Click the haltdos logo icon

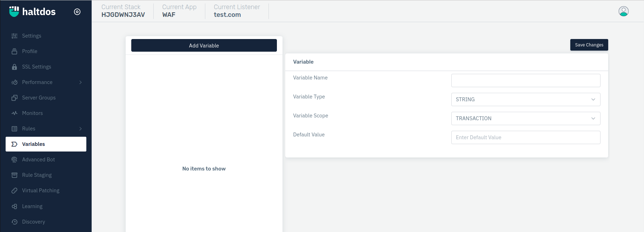pyautogui.click(x=14, y=11)
